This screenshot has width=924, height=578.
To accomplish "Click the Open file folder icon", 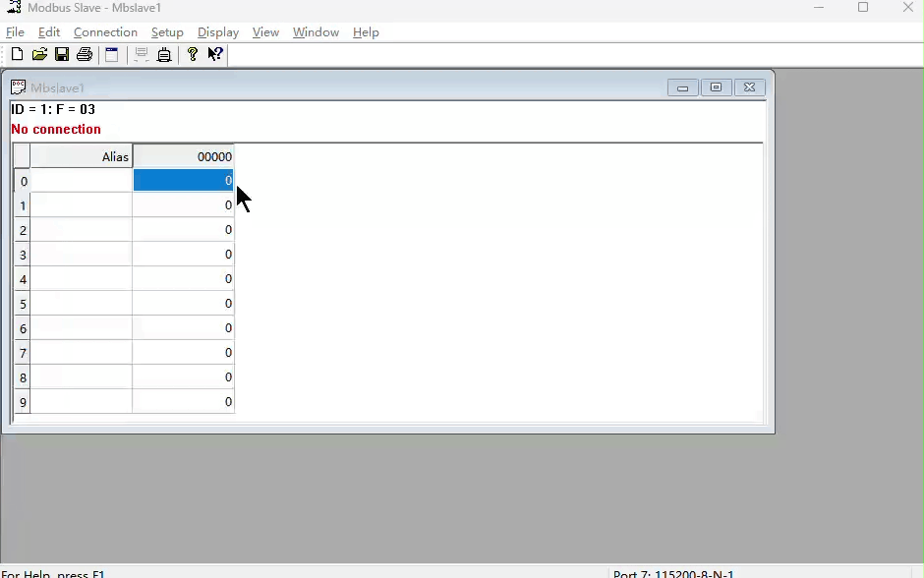I will pos(39,54).
